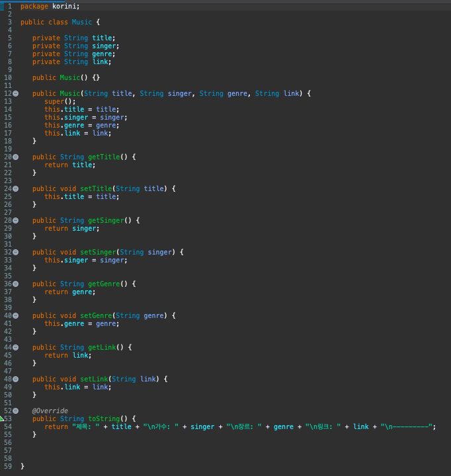Collapse the setSinger method fold at line 32
This screenshot has height=476, width=451.
[x=15, y=253]
